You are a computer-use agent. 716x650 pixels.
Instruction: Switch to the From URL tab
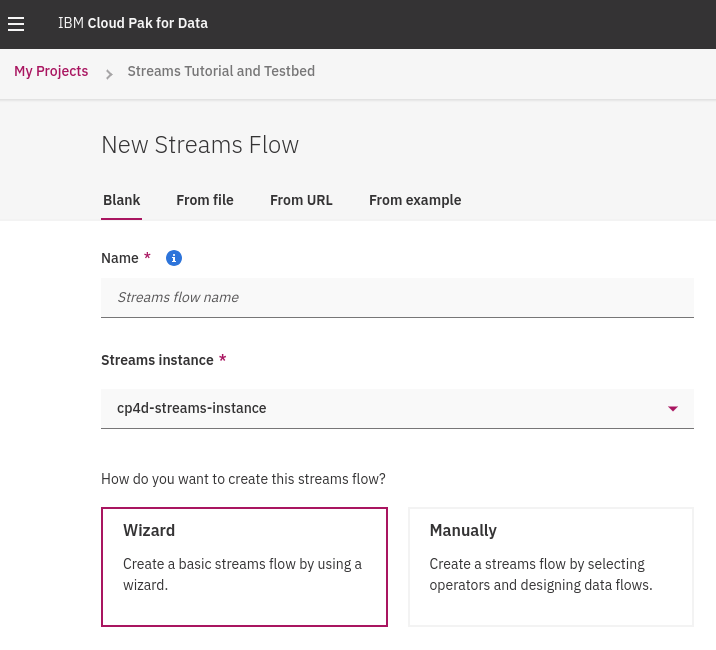pyautogui.click(x=301, y=200)
